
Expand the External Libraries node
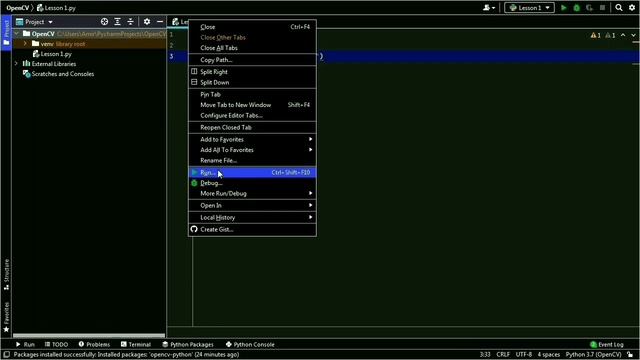(17, 64)
